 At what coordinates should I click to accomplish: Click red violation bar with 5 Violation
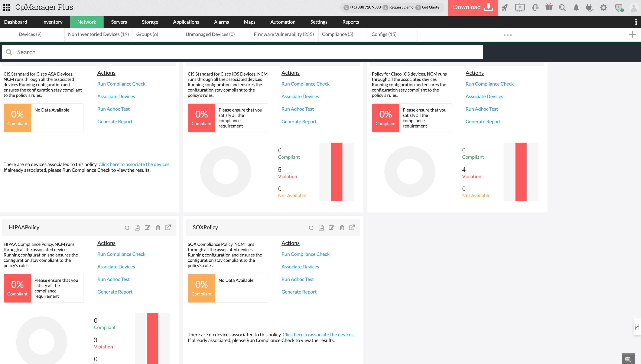[x=337, y=172]
